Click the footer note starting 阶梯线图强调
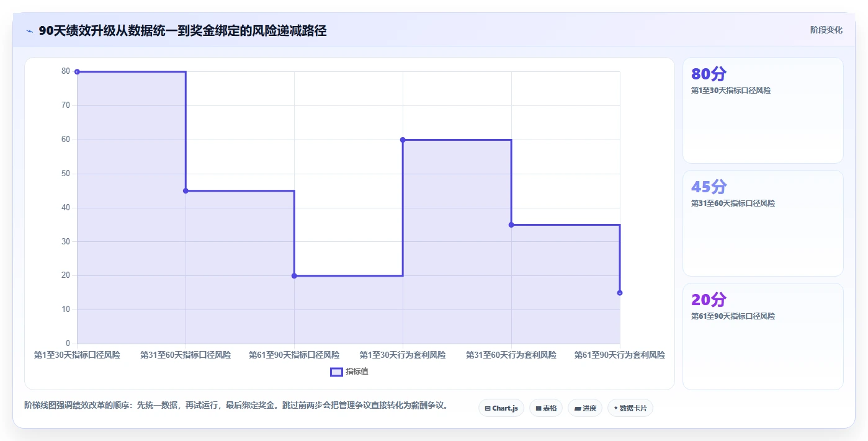The width and height of the screenshot is (868, 441). (x=236, y=406)
